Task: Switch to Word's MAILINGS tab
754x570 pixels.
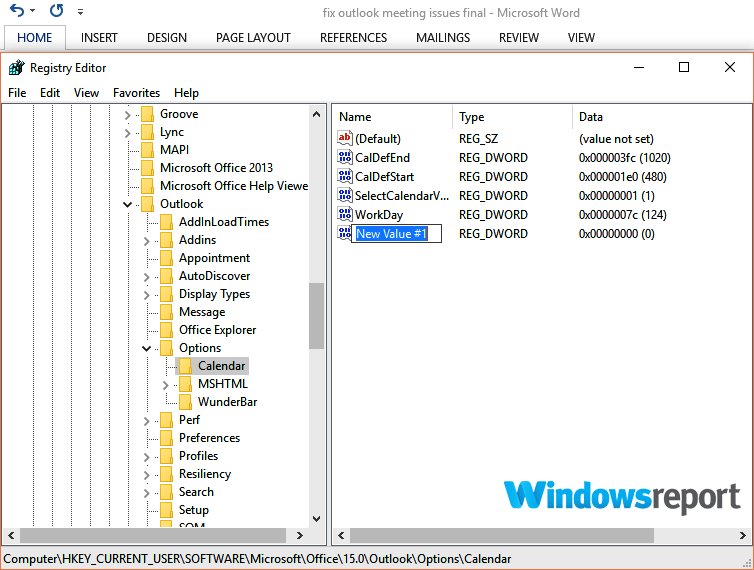Action: [x=443, y=38]
